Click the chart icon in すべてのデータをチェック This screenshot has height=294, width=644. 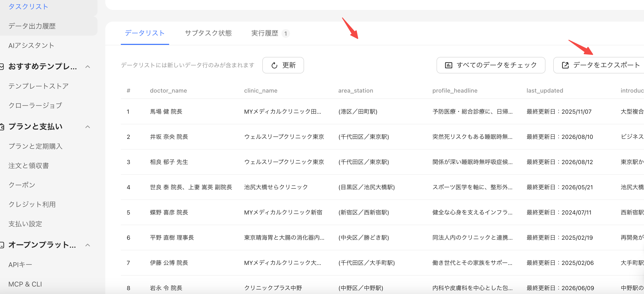pyautogui.click(x=448, y=65)
